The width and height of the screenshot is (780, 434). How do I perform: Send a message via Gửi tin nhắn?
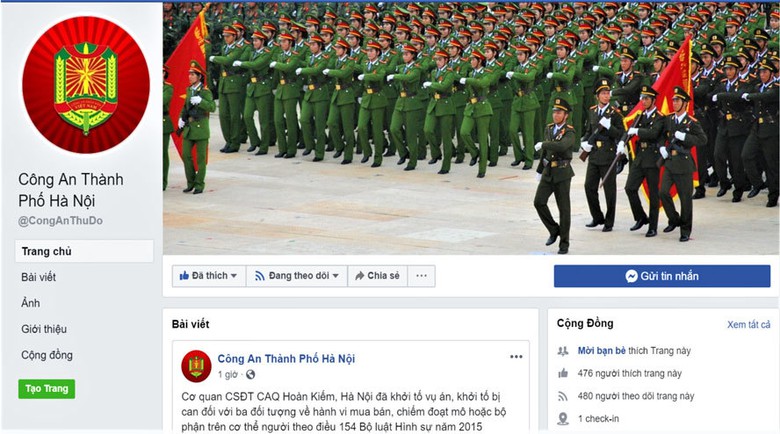pyautogui.click(x=662, y=276)
